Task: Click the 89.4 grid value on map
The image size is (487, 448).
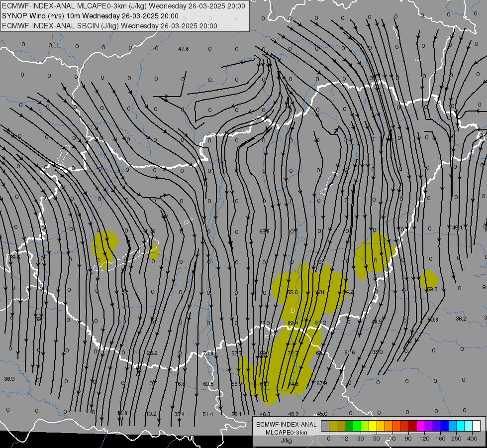Action: click(292, 323)
